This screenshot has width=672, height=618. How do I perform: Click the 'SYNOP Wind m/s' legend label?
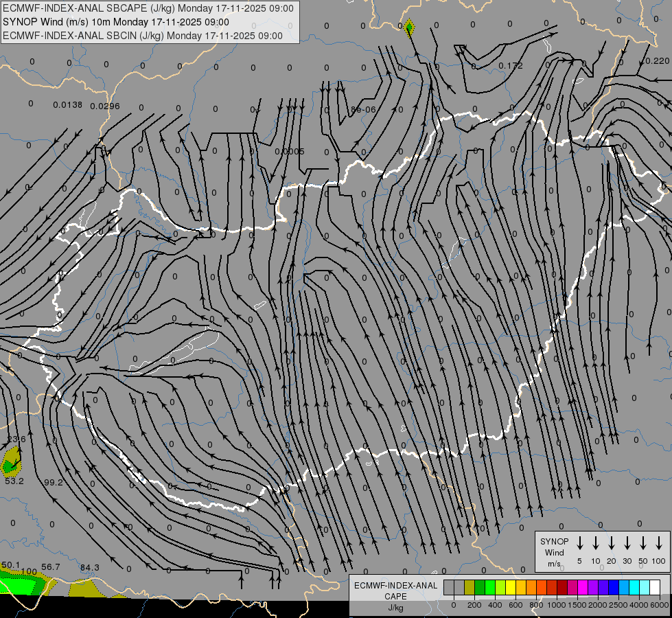[554, 553]
